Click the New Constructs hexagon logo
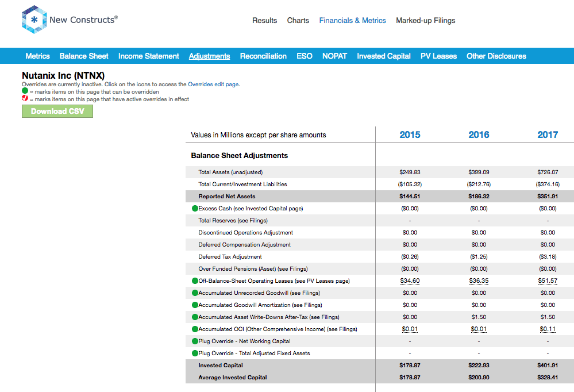This screenshot has height=392, width=574. [x=34, y=20]
